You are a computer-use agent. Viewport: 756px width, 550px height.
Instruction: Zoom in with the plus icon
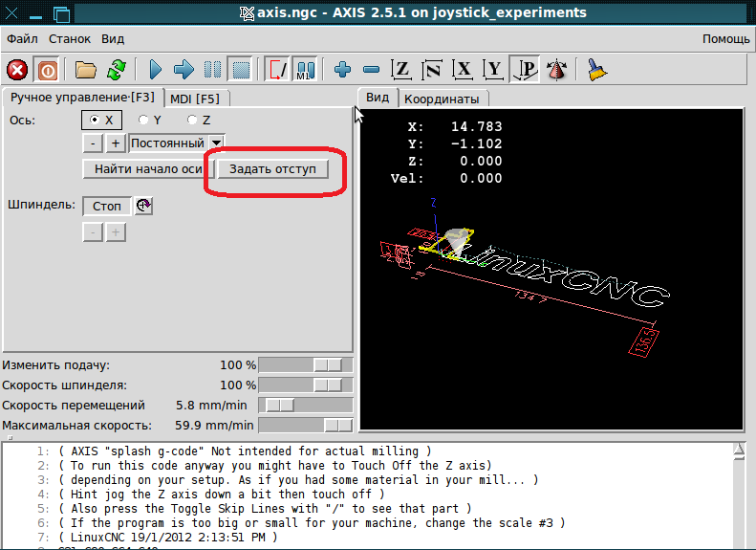[x=342, y=70]
